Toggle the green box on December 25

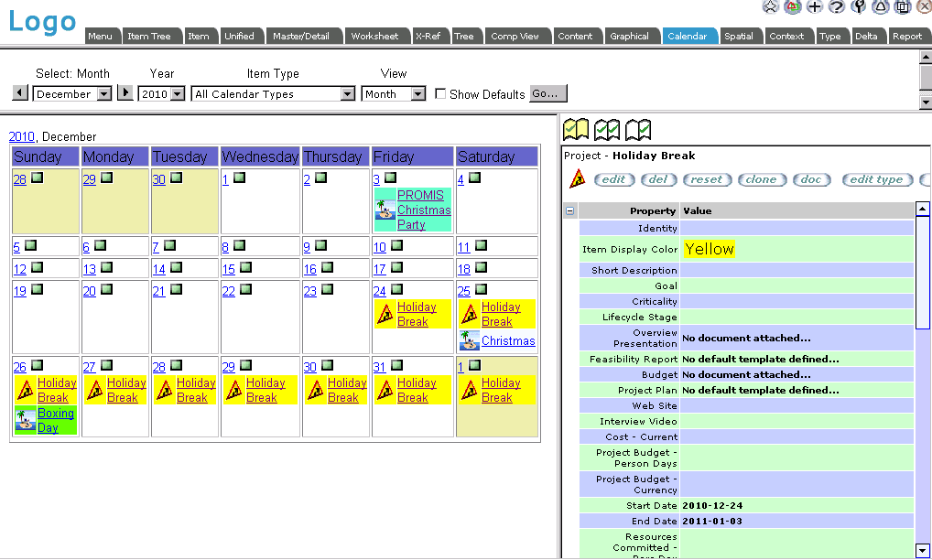click(481, 290)
